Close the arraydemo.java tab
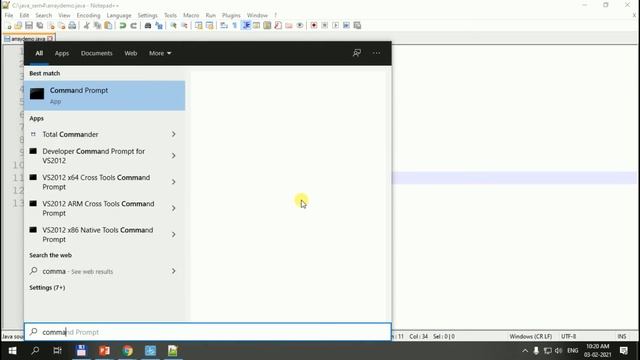The image size is (640, 360). (50, 39)
